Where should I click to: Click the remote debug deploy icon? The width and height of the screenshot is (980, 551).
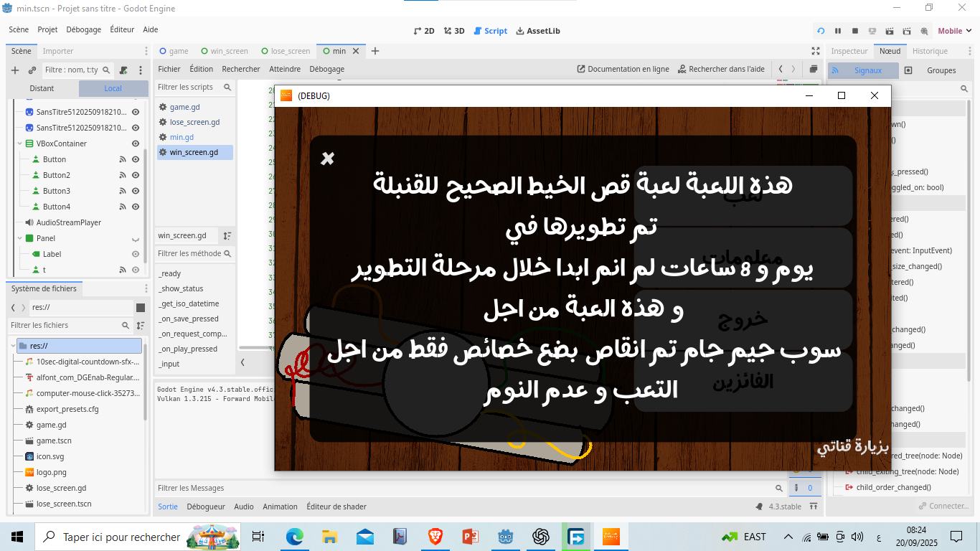point(872,31)
